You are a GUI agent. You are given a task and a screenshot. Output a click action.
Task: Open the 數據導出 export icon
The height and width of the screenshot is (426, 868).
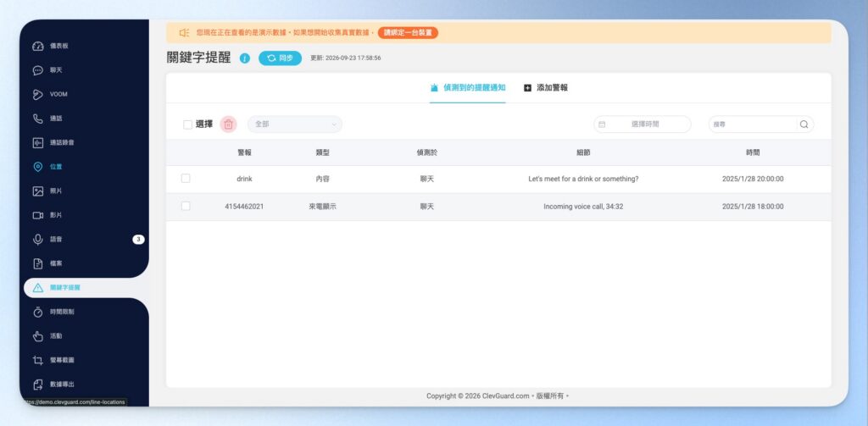coord(37,384)
